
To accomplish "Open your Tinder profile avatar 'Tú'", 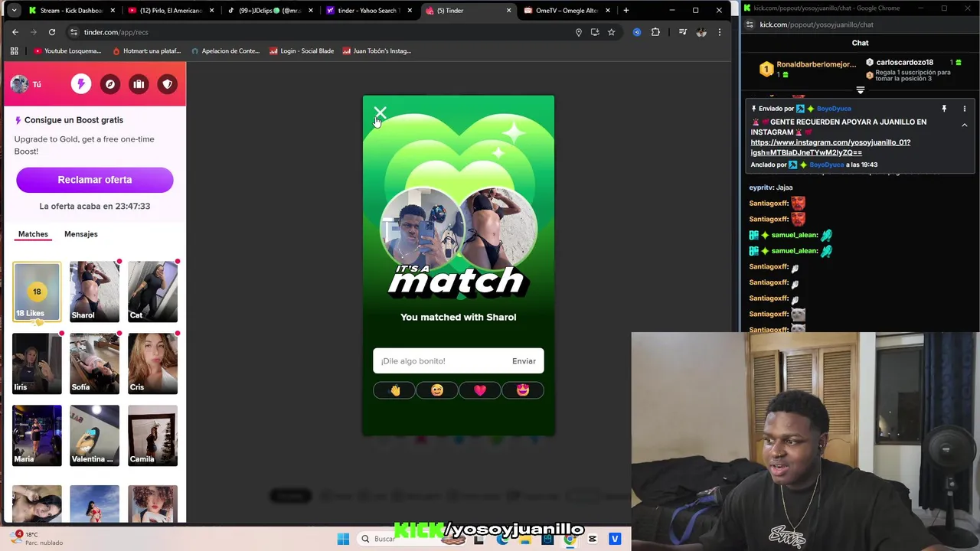I will (x=26, y=84).
